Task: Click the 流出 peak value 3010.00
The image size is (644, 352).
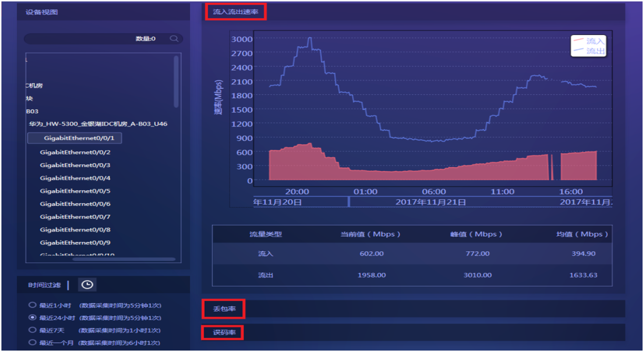Action: pos(477,275)
